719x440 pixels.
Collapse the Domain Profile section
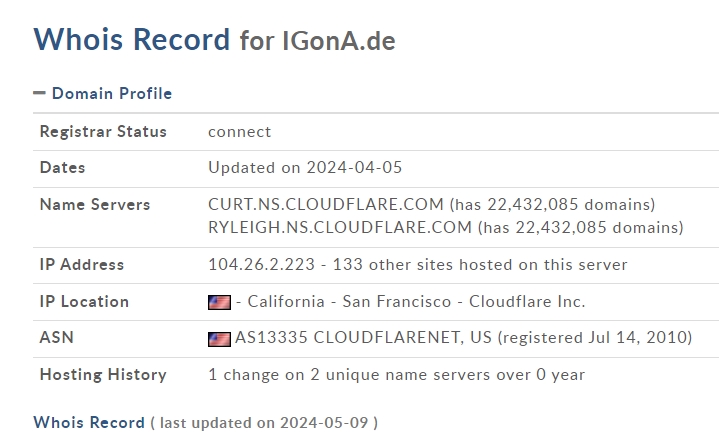(111, 93)
